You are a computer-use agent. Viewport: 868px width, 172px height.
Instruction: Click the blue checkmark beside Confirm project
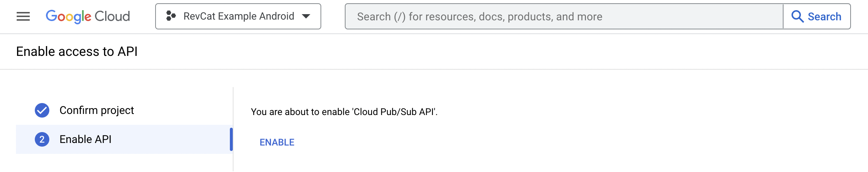42,110
